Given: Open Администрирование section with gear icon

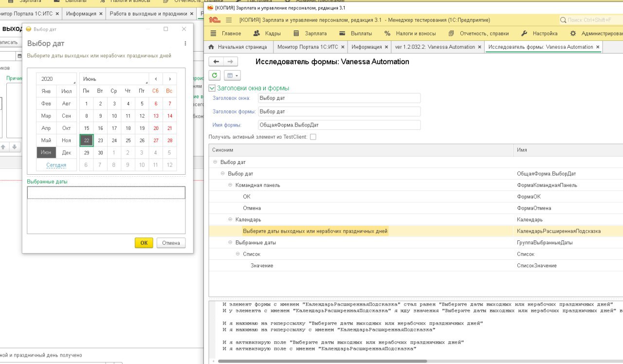Looking at the screenshot, I should pos(597,34).
